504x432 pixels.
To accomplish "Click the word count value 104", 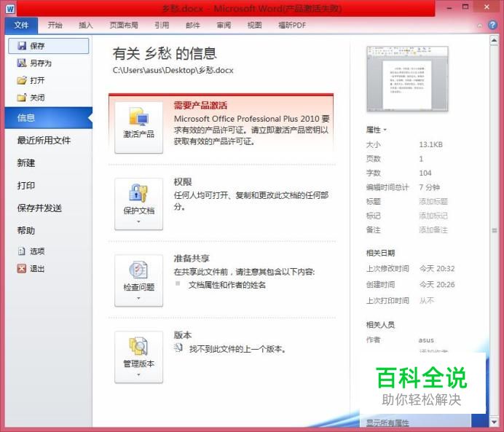I will click(425, 173).
